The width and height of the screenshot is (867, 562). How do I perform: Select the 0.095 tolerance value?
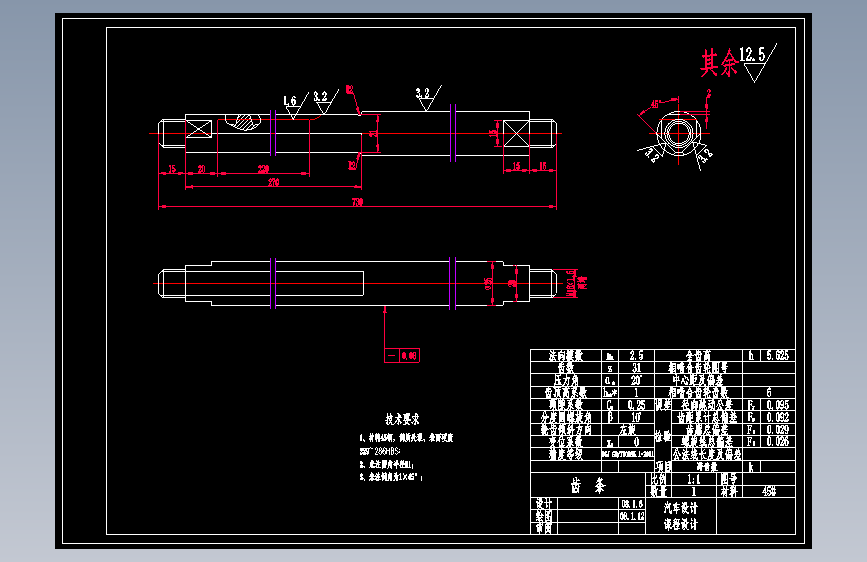coord(777,405)
